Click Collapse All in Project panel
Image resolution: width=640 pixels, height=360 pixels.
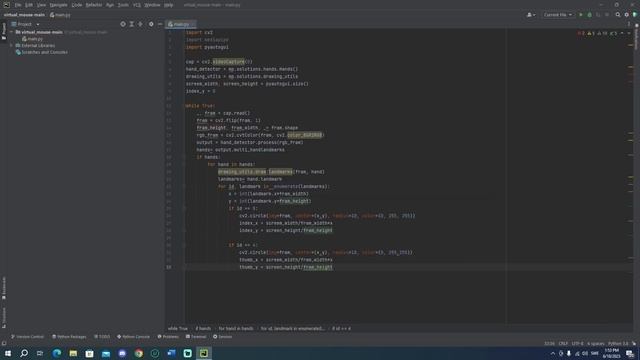(140, 24)
